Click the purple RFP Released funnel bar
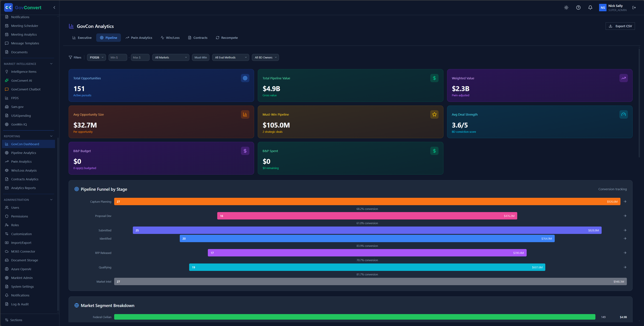Image resolution: width=644 pixels, height=326 pixels. tap(367, 253)
